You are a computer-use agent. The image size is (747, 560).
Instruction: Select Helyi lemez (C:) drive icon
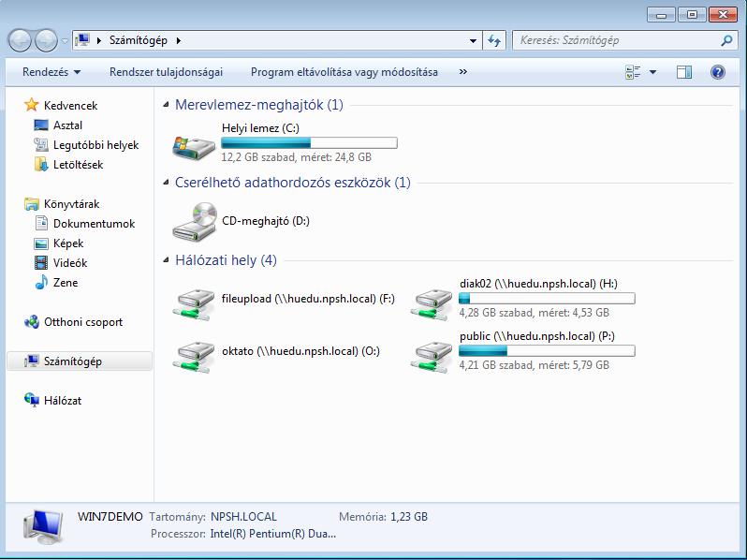[194, 146]
